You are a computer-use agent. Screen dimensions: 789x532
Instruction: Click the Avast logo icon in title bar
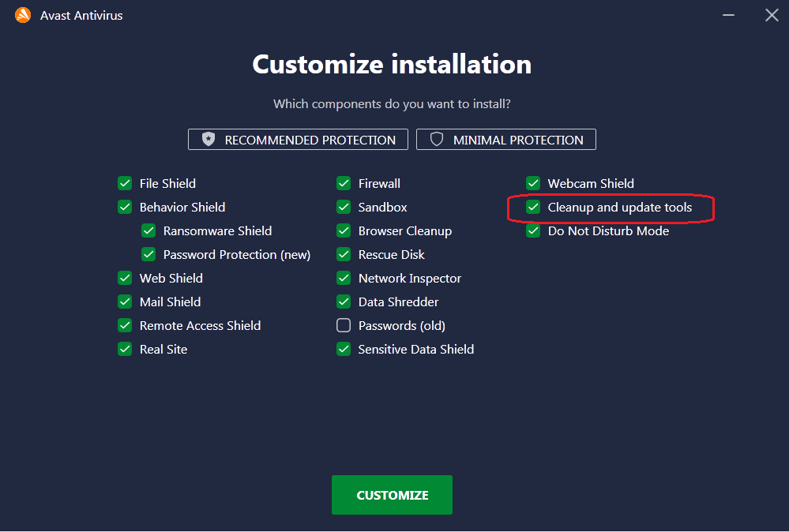click(23, 15)
